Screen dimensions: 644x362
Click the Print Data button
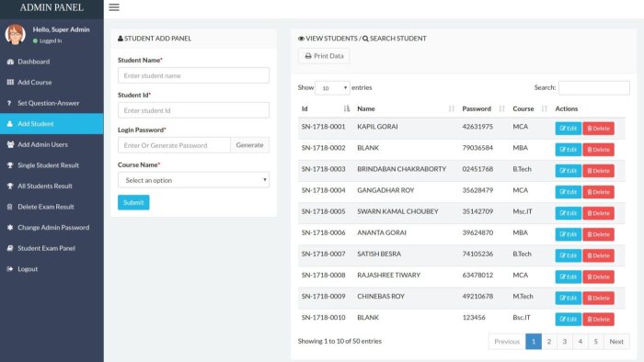coord(324,56)
